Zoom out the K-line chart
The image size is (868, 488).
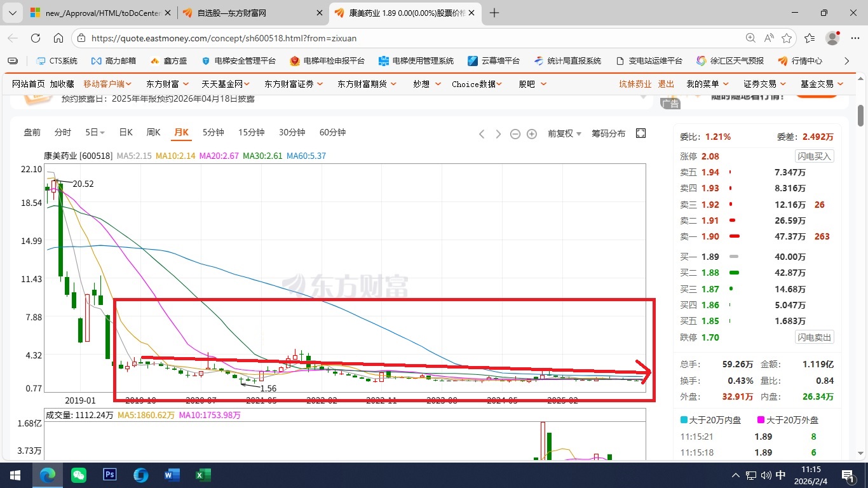515,133
